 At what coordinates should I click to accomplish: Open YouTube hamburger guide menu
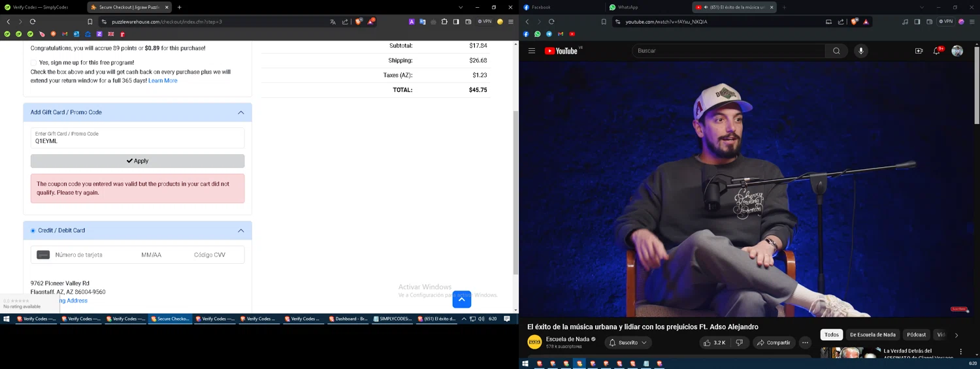tap(532, 51)
